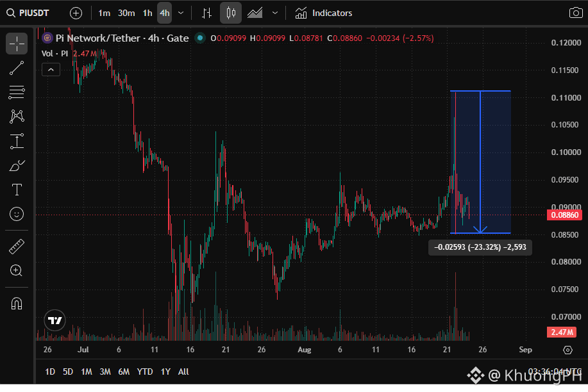The image size is (588, 392).
Task: Open symbol search for PIUSDT
Action: 28,13
